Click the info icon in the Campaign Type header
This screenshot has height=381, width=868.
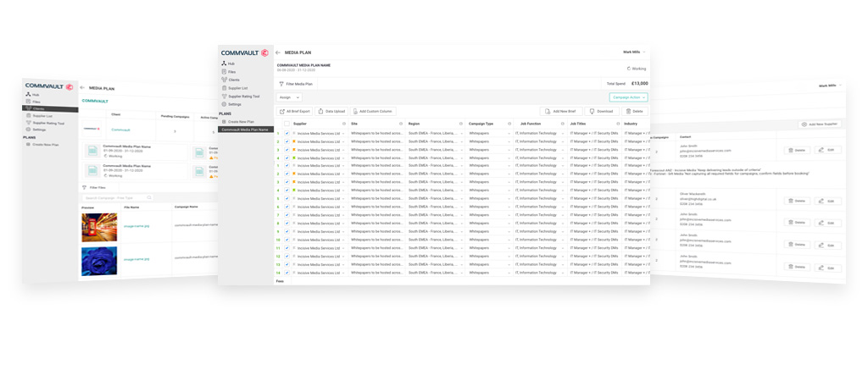[508, 124]
